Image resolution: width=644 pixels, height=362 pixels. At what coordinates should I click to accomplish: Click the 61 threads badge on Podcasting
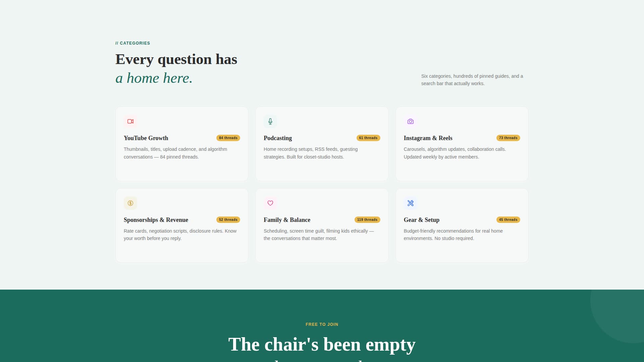[368, 138]
